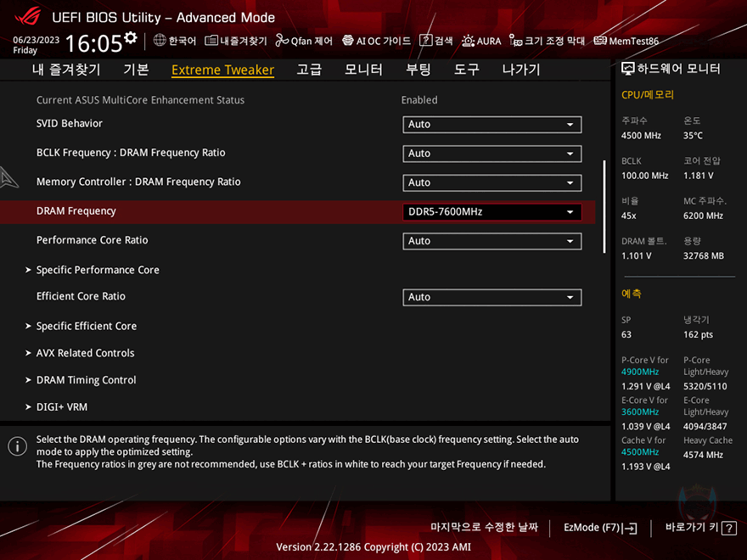The height and width of the screenshot is (560, 747).
Task: Click 마지막으로 수정한 날짜 button
Action: [484, 527]
